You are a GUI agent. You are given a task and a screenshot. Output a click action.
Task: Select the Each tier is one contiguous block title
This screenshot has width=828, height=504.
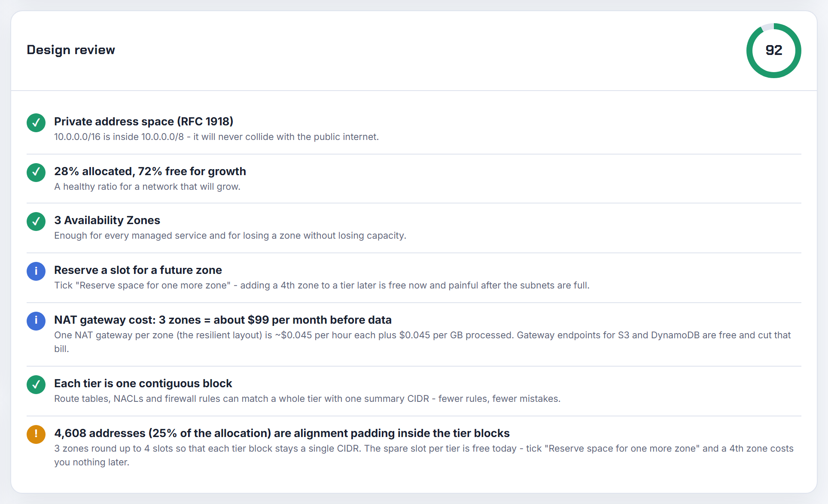(x=143, y=383)
